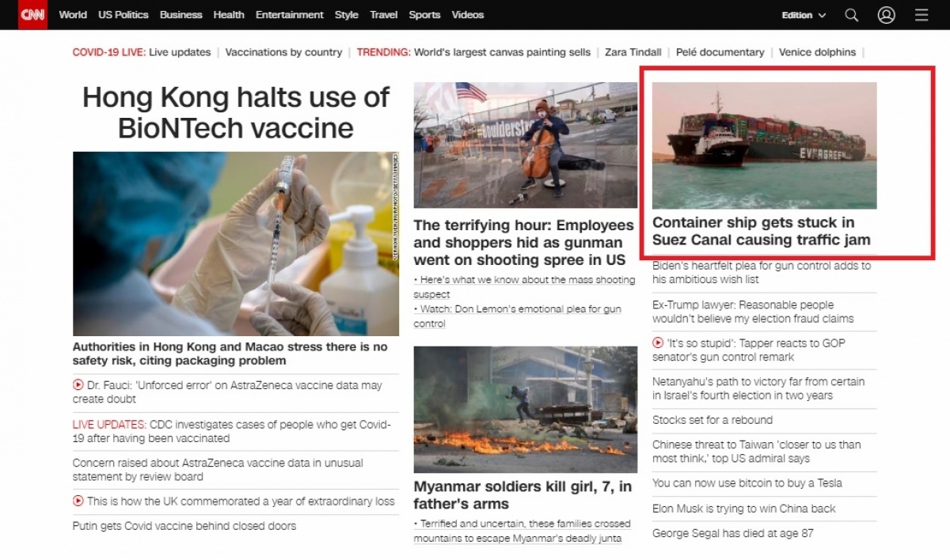Open the World section

click(73, 15)
